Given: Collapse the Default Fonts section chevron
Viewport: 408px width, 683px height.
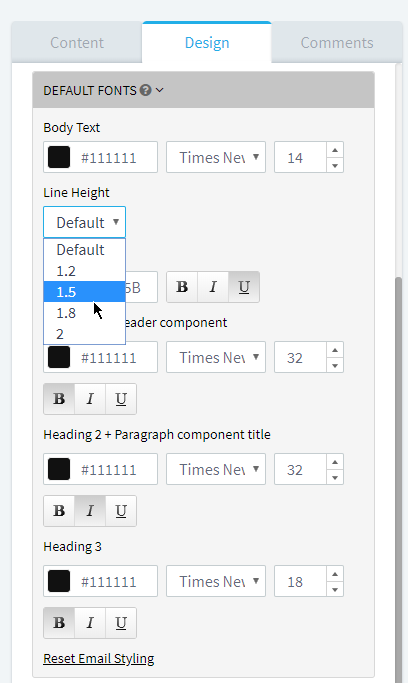Looking at the screenshot, I should click(x=159, y=90).
